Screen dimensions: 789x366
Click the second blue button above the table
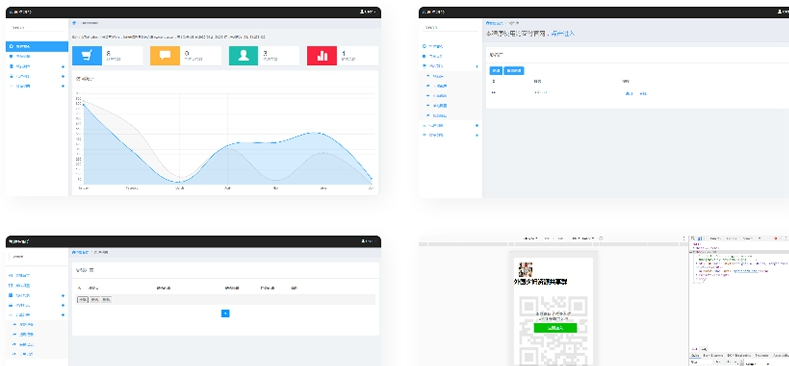(514, 70)
